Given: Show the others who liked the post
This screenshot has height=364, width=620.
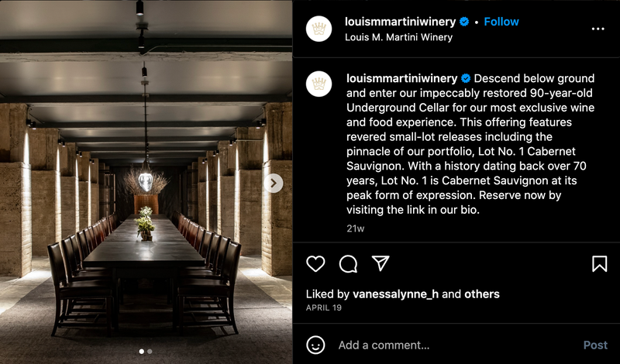Looking at the screenshot, I should coord(482,294).
